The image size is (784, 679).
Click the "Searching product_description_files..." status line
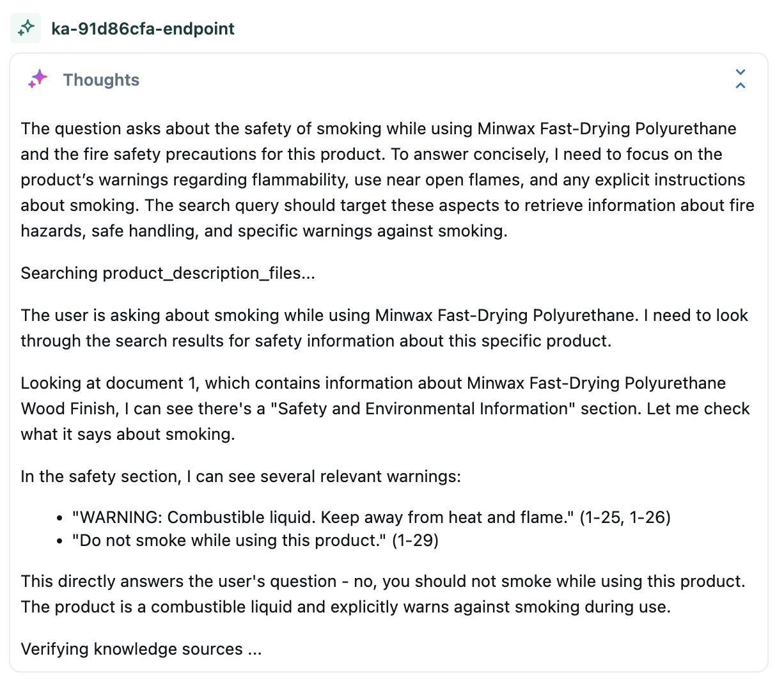coord(168,273)
